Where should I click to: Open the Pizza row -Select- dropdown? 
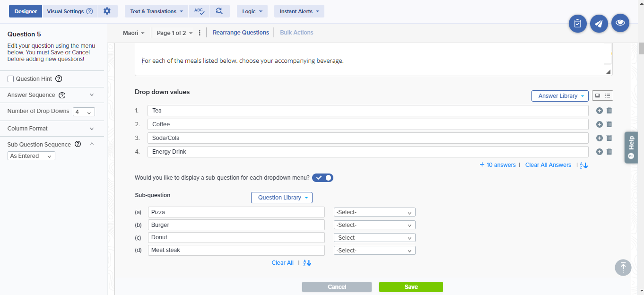[x=374, y=213]
